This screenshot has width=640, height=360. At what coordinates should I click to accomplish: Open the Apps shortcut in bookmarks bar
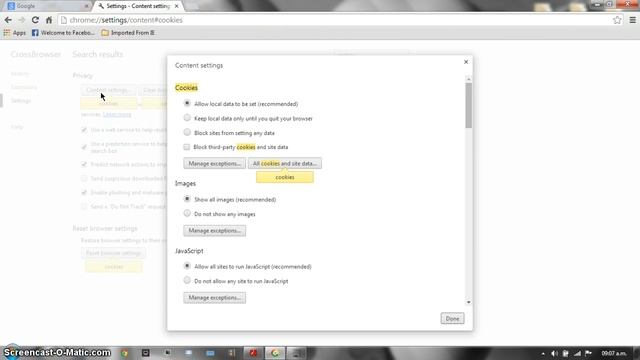[x=15, y=33]
